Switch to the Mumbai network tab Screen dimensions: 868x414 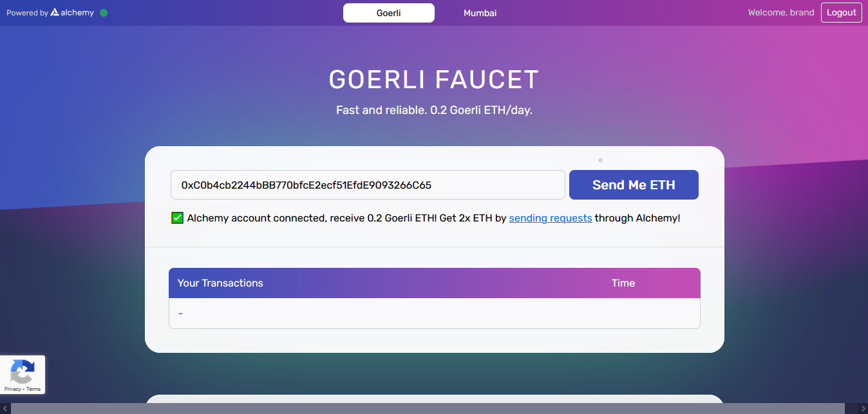tap(480, 13)
